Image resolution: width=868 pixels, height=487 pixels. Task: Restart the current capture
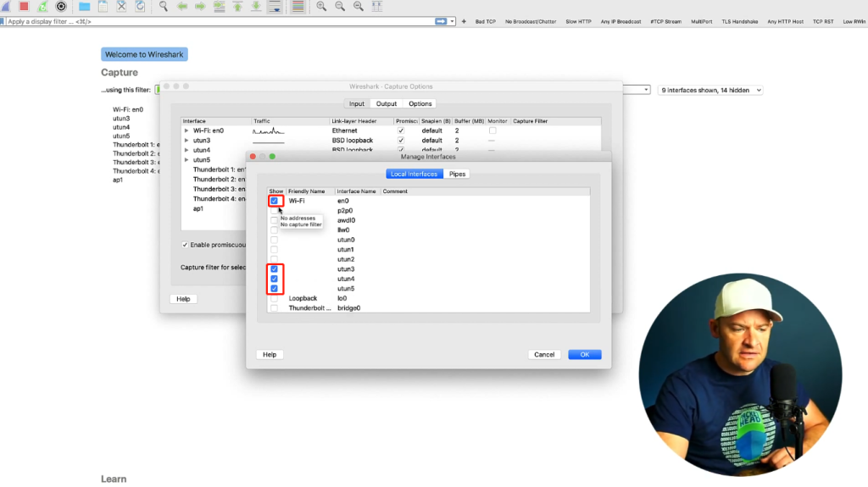point(42,6)
